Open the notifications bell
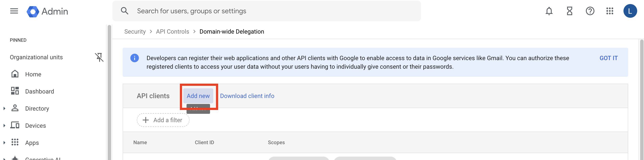Screen dimensions: 644x160 549,11
